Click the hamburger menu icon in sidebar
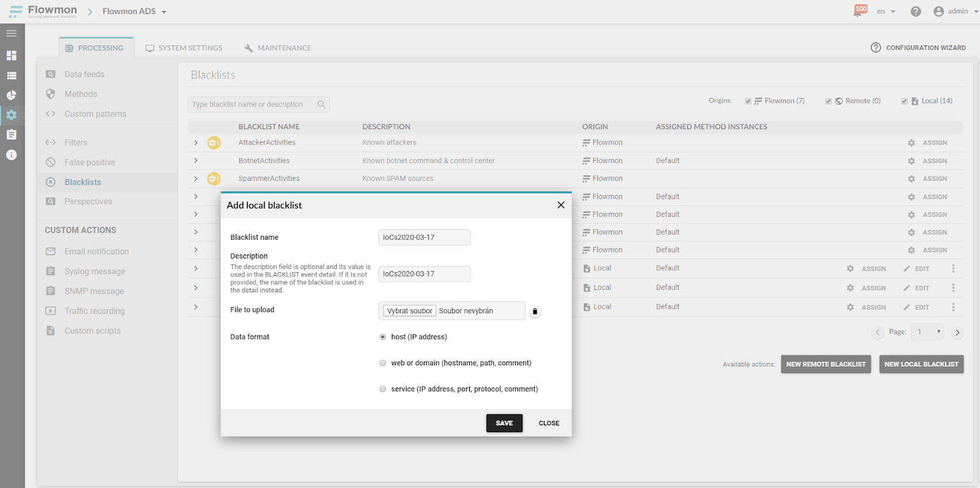This screenshot has width=980, height=488. pos(12,33)
